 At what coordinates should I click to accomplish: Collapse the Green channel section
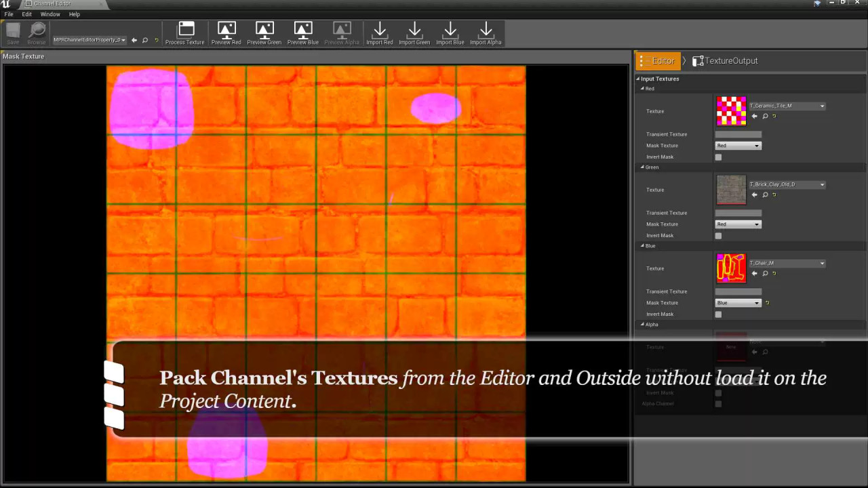643,167
